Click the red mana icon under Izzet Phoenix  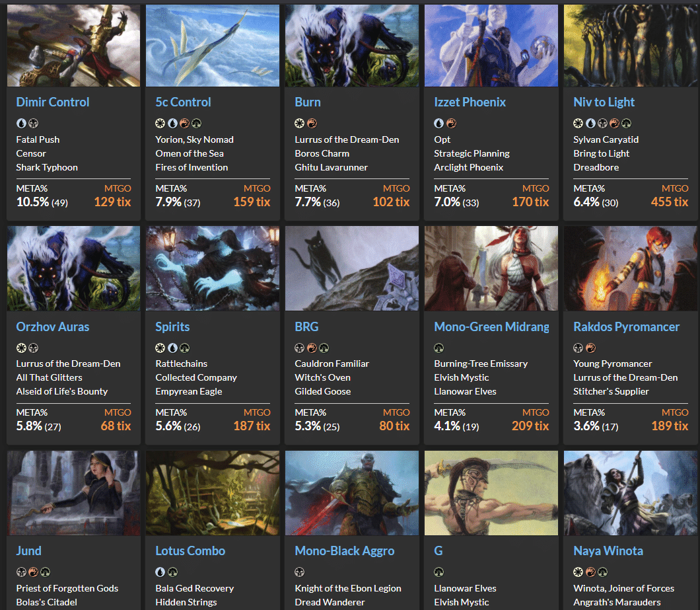pos(451,124)
